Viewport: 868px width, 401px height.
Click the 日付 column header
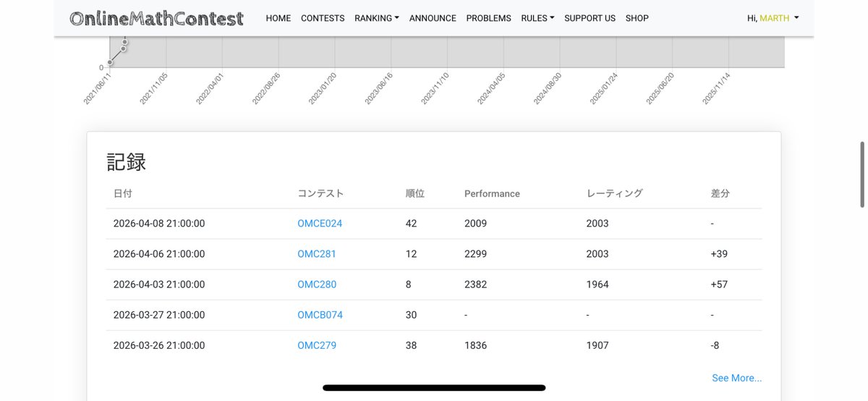point(123,193)
